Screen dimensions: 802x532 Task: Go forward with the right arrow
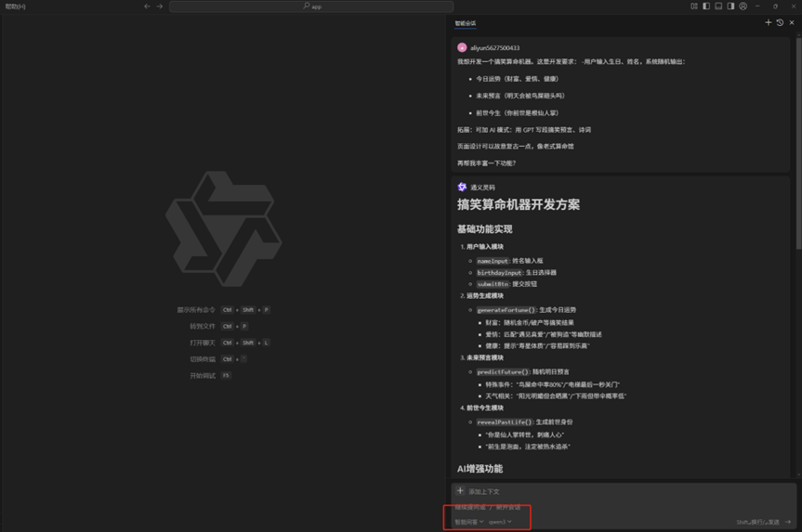click(160, 6)
